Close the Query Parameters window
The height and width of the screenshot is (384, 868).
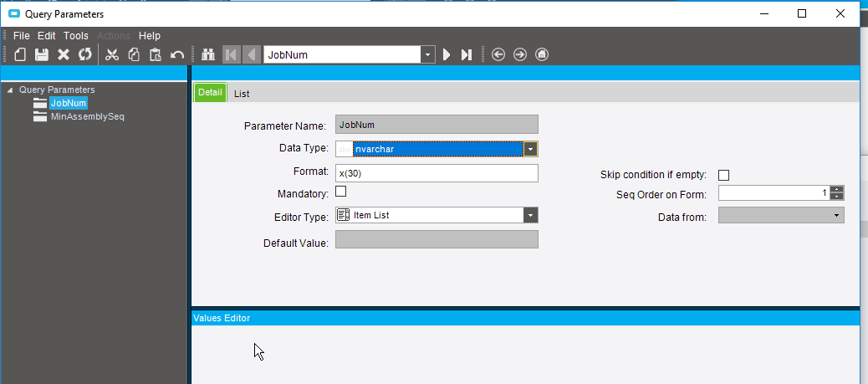(840, 14)
